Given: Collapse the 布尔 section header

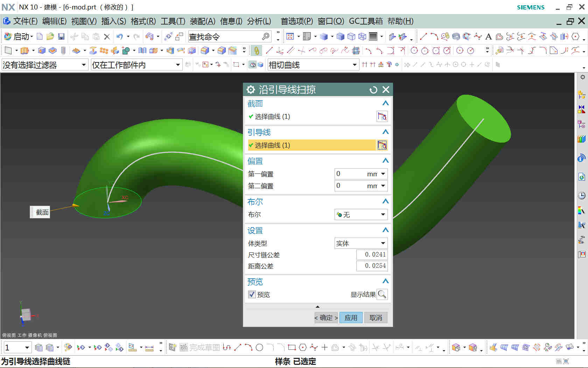Looking at the screenshot, I should [385, 202].
